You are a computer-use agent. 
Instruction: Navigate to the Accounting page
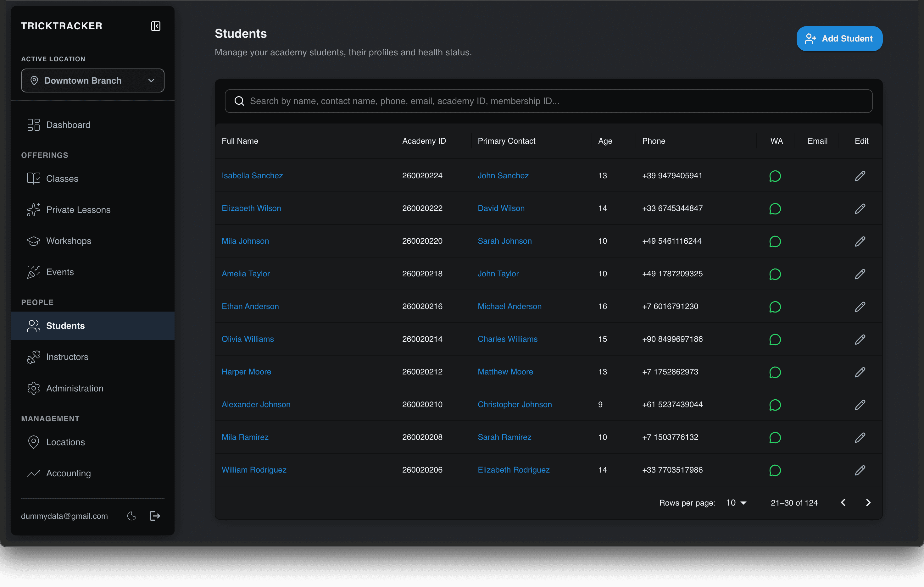[x=92, y=473]
